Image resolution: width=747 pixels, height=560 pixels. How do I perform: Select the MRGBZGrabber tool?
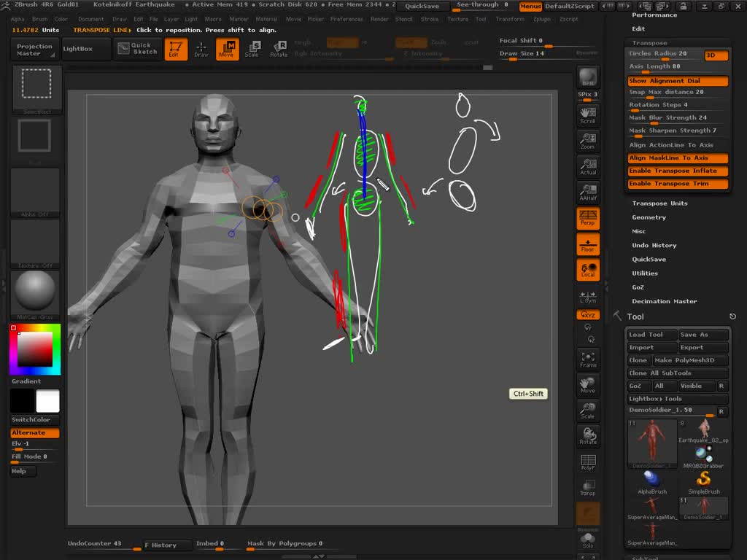click(x=704, y=456)
